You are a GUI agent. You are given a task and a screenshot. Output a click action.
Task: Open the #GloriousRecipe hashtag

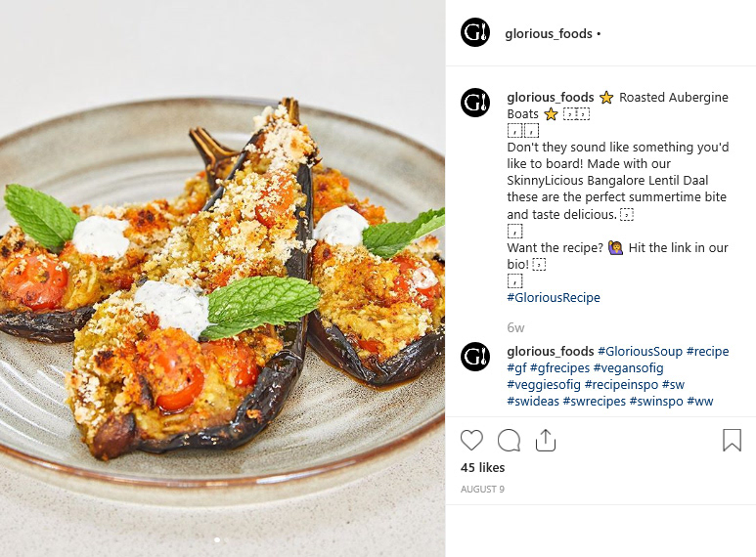coord(554,298)
